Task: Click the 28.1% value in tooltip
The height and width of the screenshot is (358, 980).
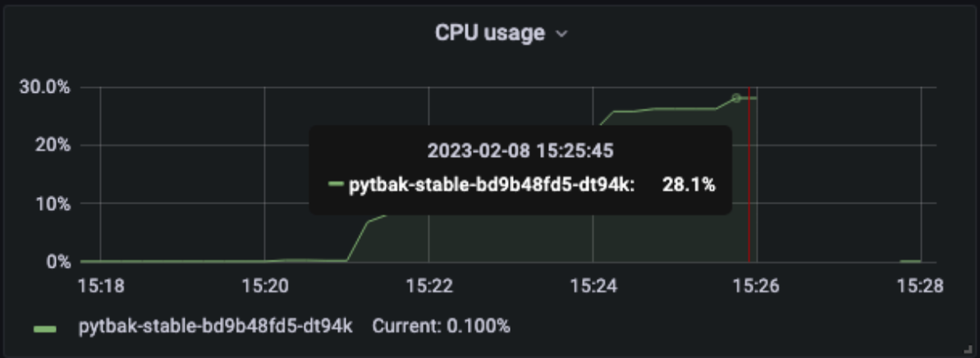Action: click(x=689, y=186)
